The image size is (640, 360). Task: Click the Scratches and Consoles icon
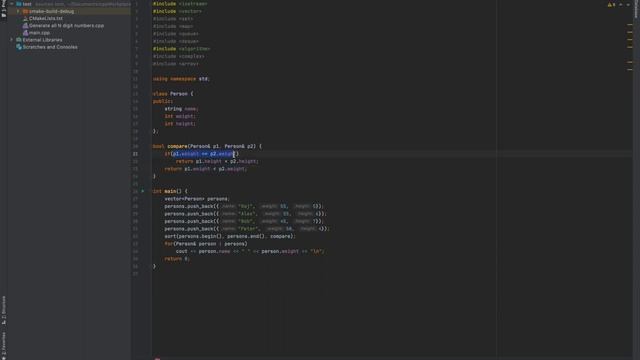[19, 47]
